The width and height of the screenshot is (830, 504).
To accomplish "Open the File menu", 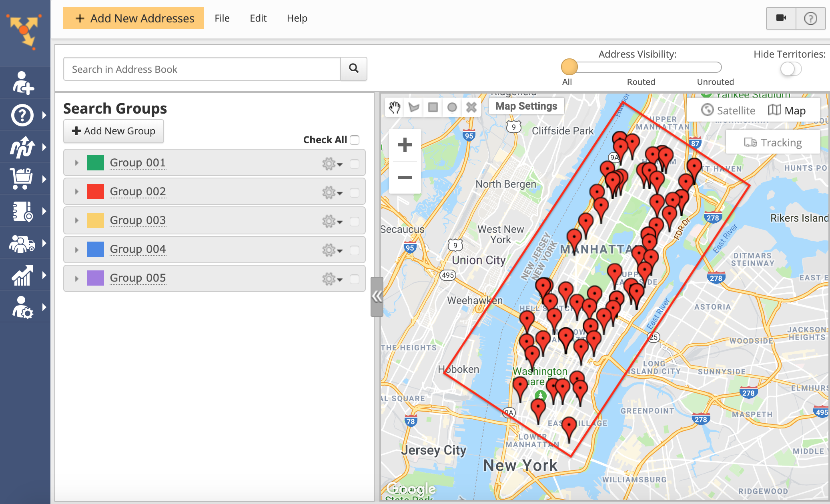I will tap(222, 18).
